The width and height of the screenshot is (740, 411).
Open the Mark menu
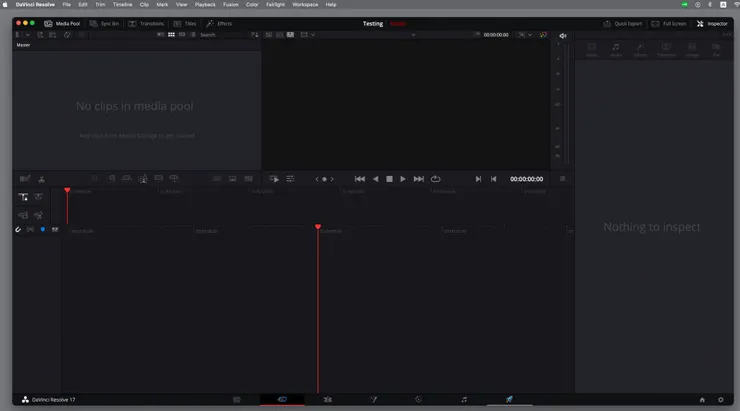(162, 5)
